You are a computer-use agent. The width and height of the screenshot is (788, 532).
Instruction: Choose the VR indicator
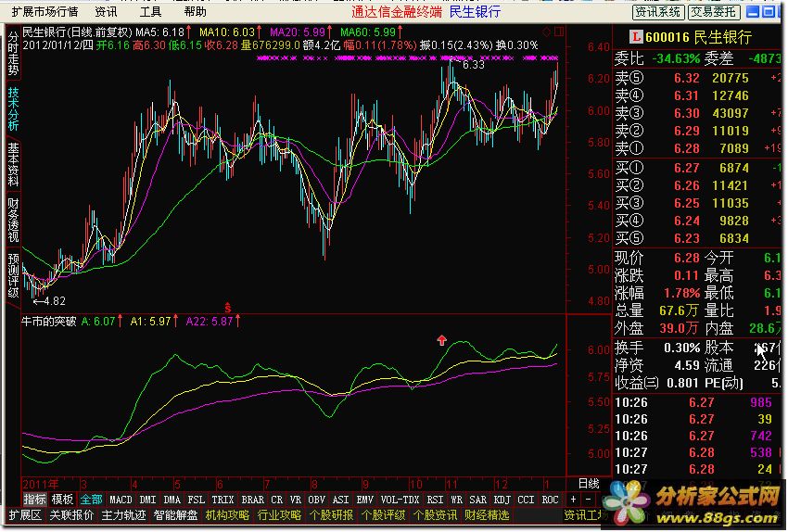point(296,500)
